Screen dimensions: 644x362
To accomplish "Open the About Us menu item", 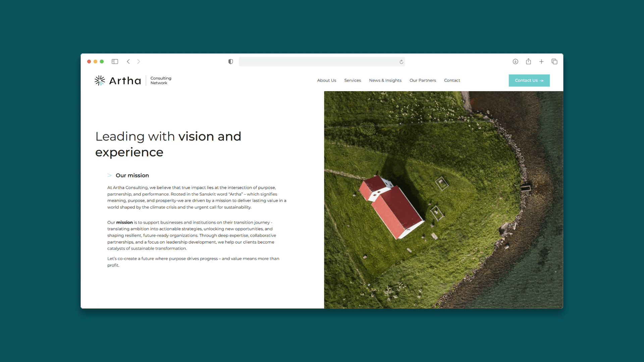I will (326, 80).
